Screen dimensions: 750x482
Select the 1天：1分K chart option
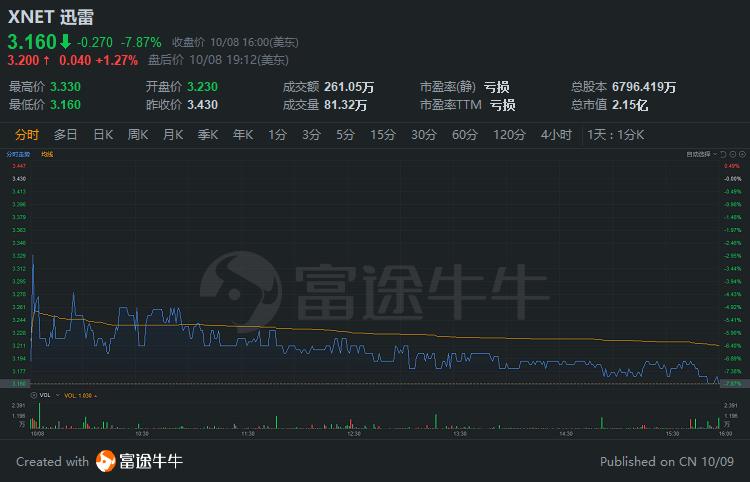tap(616, 135)
